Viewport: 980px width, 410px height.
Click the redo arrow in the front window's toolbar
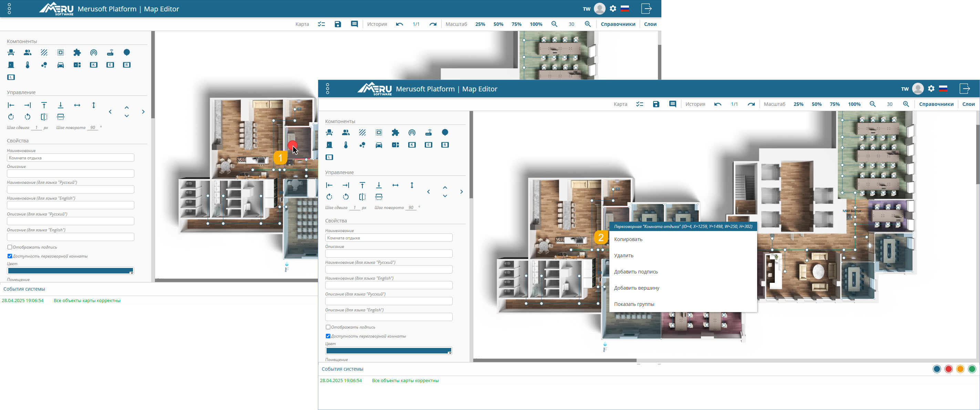[751, 104]
